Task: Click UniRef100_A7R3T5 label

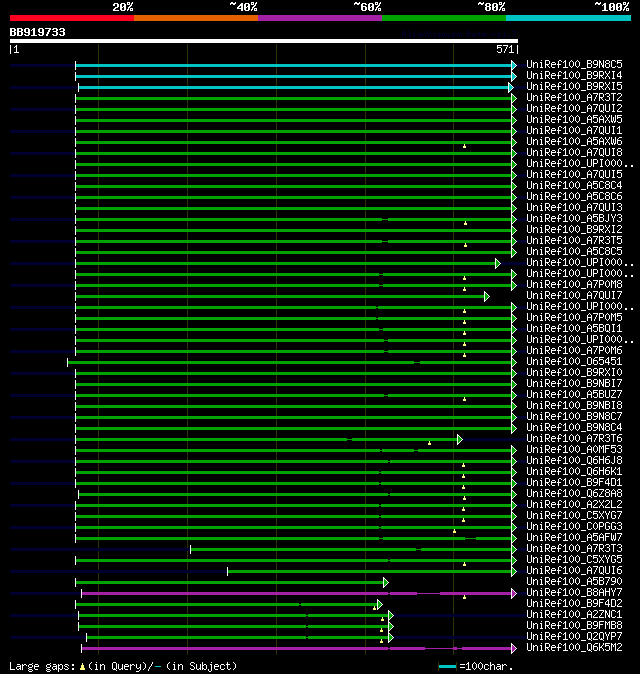Action: [574, 241]
